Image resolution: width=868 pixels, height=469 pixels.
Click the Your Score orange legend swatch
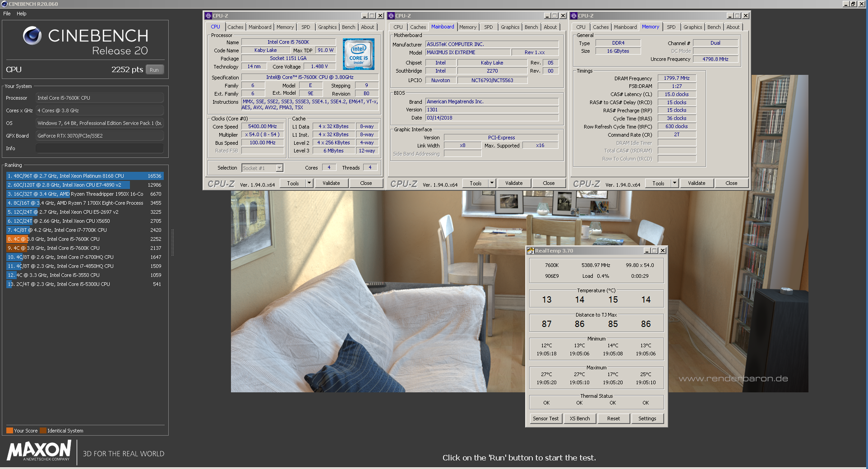[9, 430]
